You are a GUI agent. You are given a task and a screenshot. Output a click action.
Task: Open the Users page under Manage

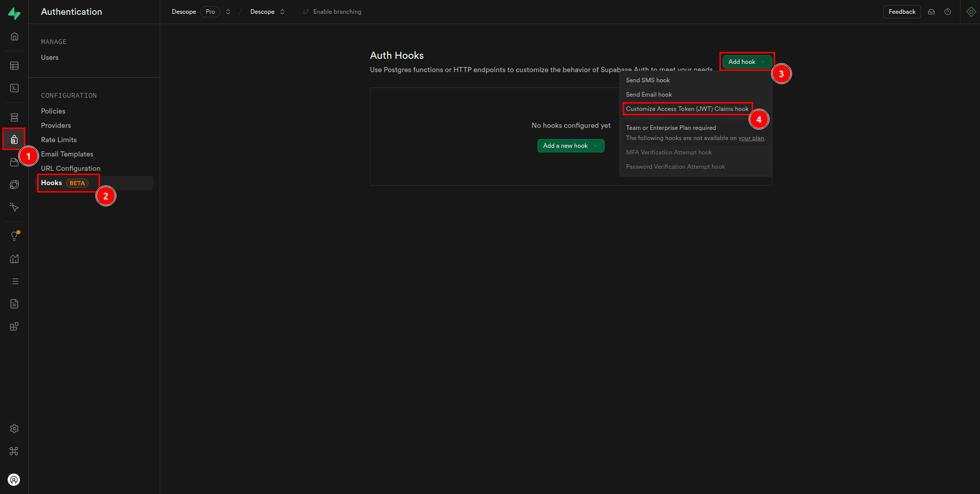(x=50, y=57)
